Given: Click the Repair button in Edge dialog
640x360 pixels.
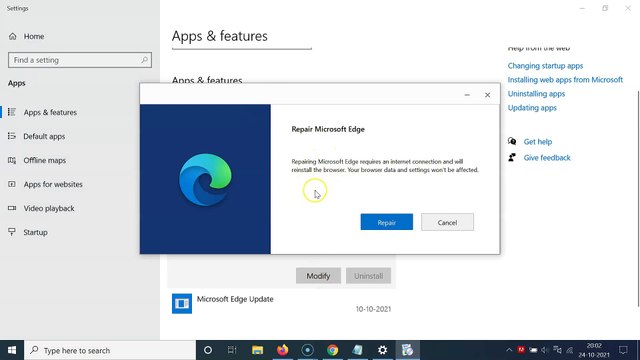Looking at the screenshot, I should pyautogui.click(x=387, y=222).
